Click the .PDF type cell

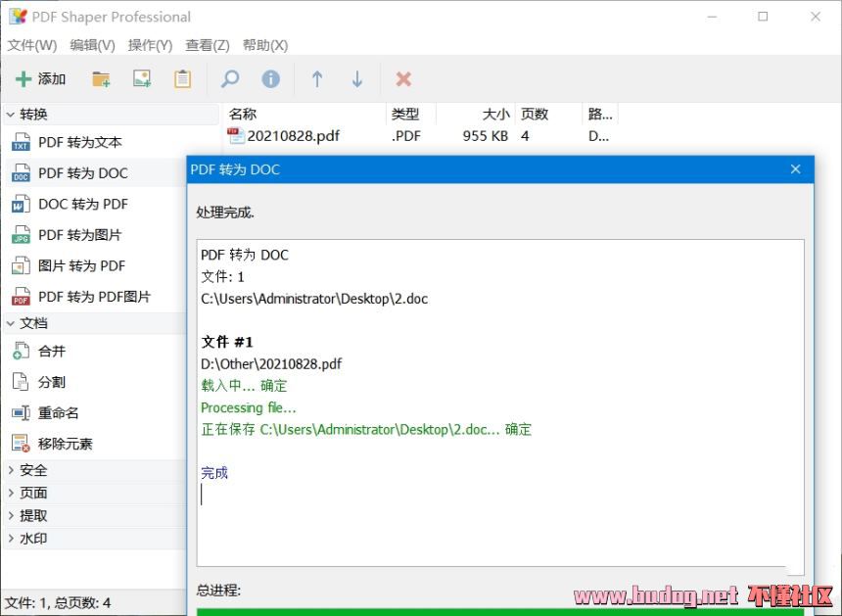(x=406, y=136)
